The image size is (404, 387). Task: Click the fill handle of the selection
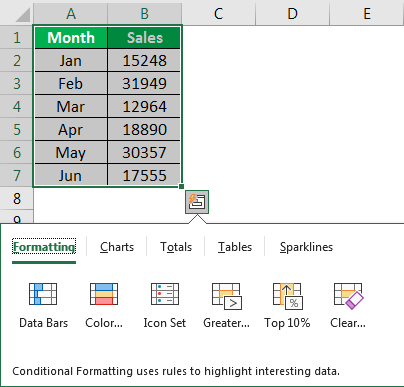click(181, 186)
